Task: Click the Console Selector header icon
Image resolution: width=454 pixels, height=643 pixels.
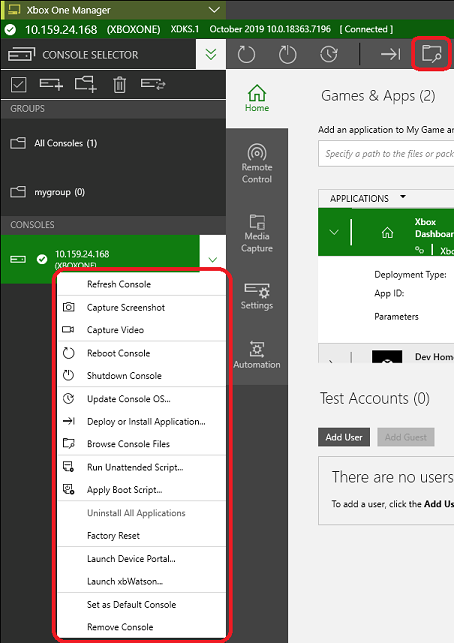Action: tap(21, 55)
